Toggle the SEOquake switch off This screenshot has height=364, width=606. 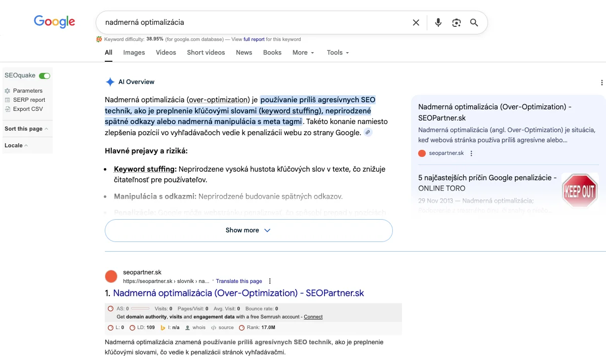click(45, 76)
